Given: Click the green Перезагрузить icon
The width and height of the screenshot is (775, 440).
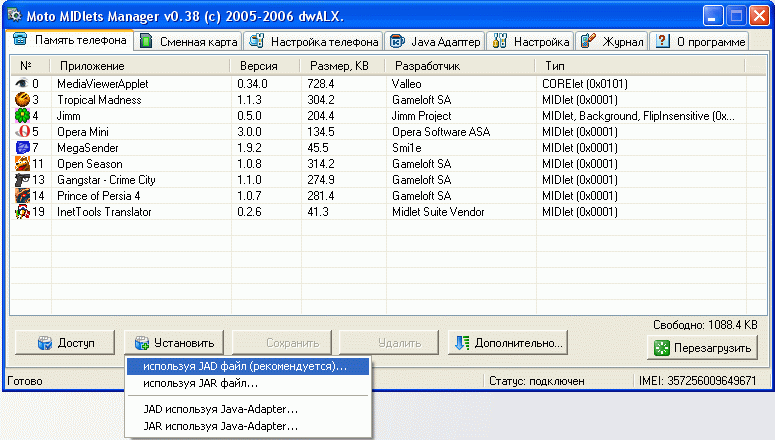Looking at the screenshot, I should click(x=662, y=348).
